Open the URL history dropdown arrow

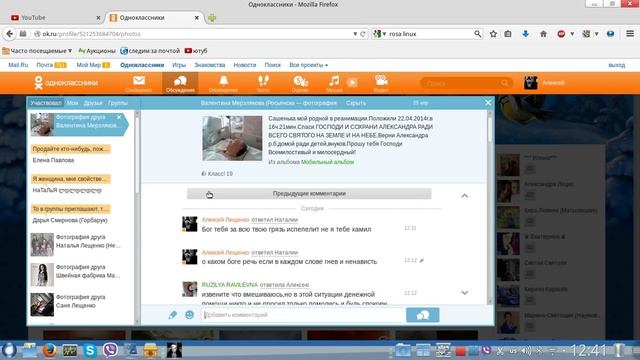click(355, 34)
